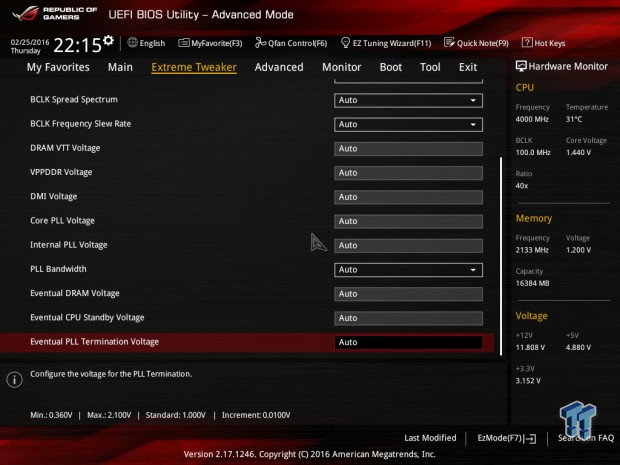Open the Monitor tab
620x465 pixels.
[x=342, y=67]
